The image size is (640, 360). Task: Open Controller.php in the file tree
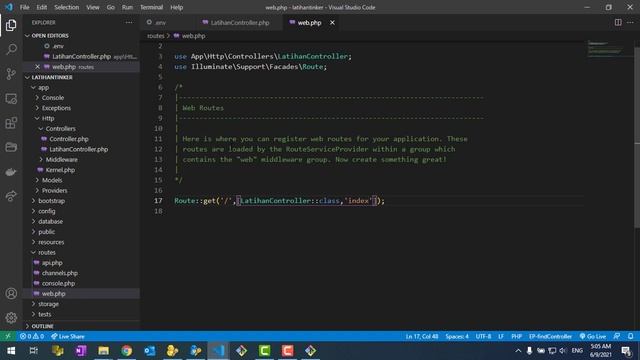tap(82, 139)
